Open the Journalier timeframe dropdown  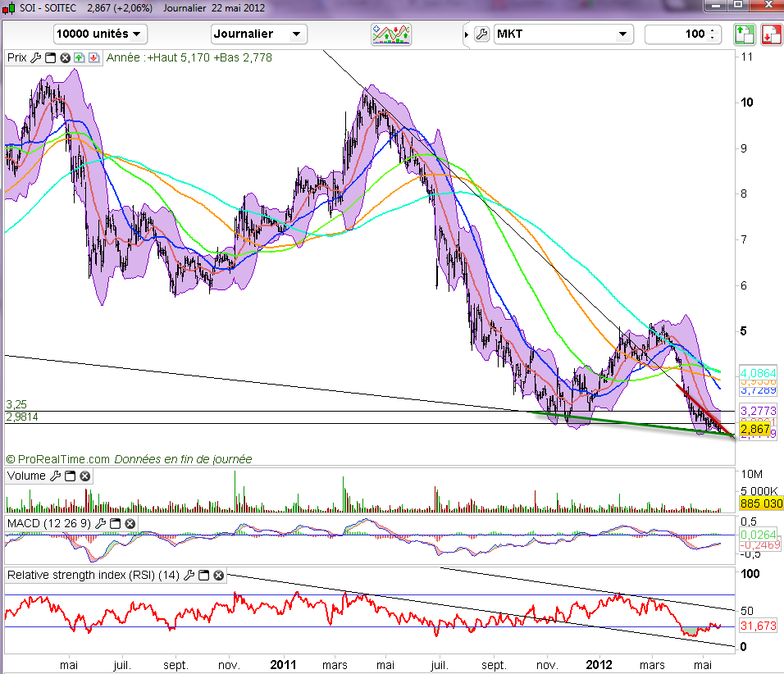coord(258,34)
